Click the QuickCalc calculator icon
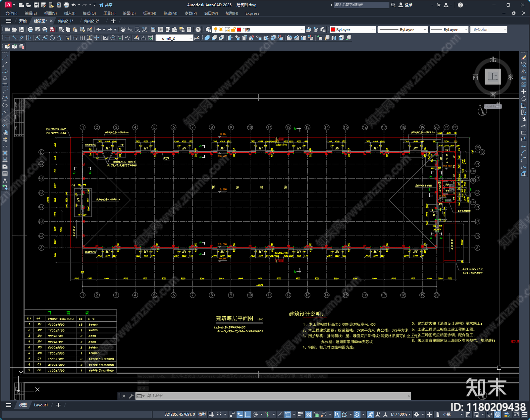Screen dimensions: 530x420 tap(189, 29)
